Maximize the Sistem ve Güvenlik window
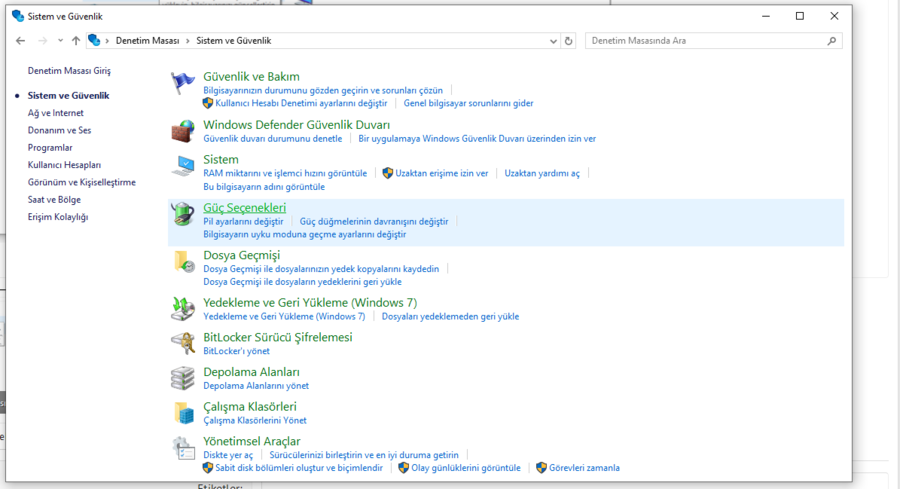This screenshot has width=900, height=489. [800, 16]
